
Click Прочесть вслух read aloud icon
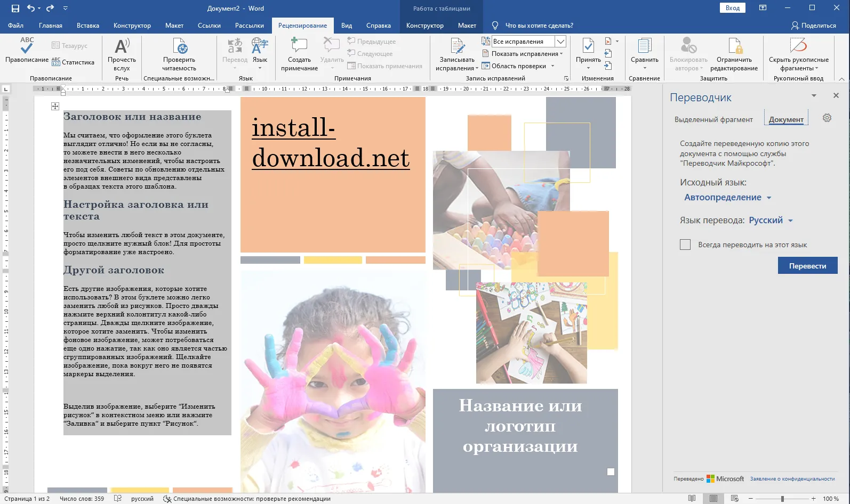(122, 47)
